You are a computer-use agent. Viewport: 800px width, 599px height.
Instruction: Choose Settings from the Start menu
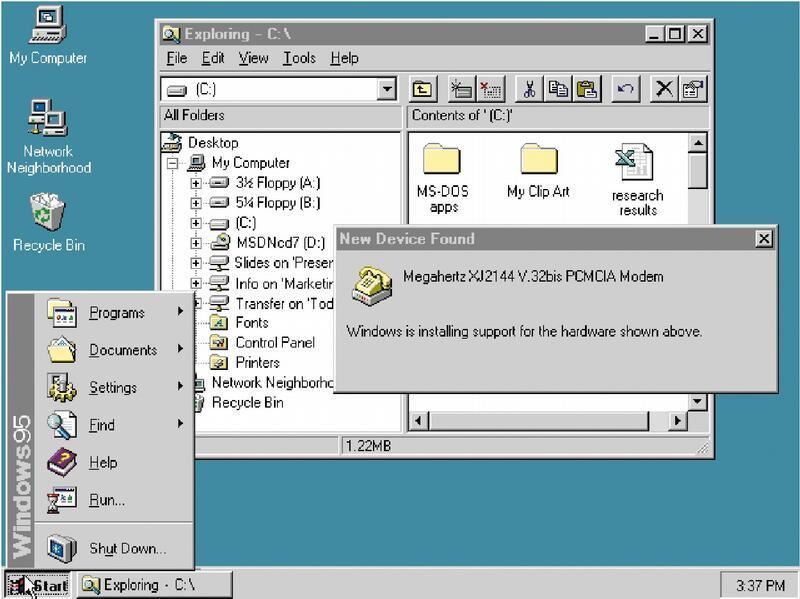[113, 388]
